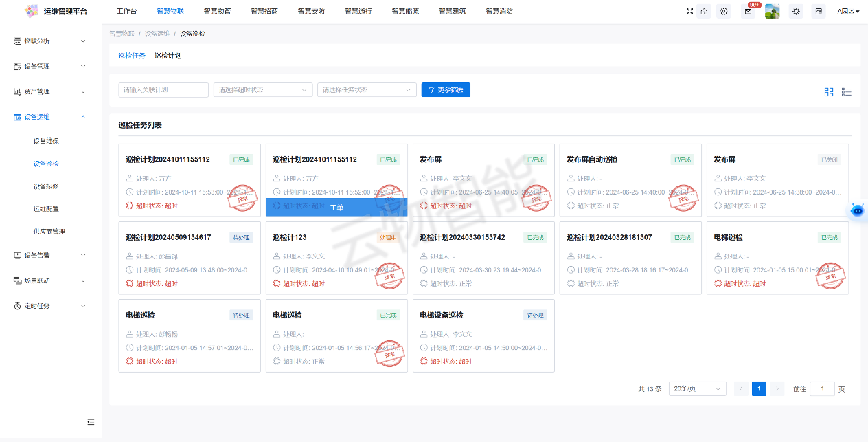Screen dimensions: 868x442
Task: Click the 前往 page number input
Action: 823,389
